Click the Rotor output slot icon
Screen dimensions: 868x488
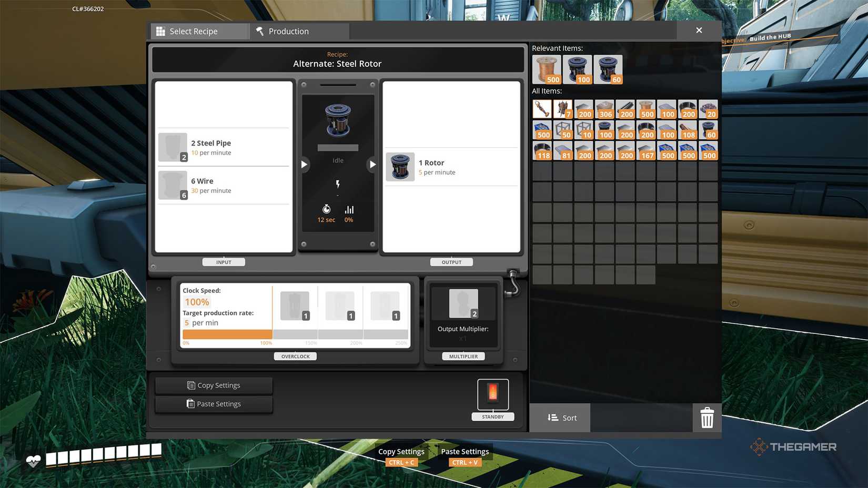(x=400, y=167)
